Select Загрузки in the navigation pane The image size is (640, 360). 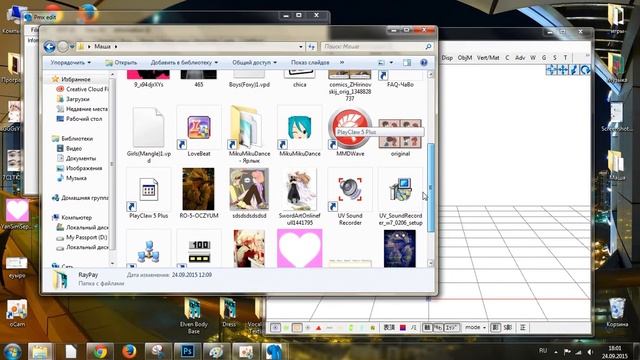[73, 99]
